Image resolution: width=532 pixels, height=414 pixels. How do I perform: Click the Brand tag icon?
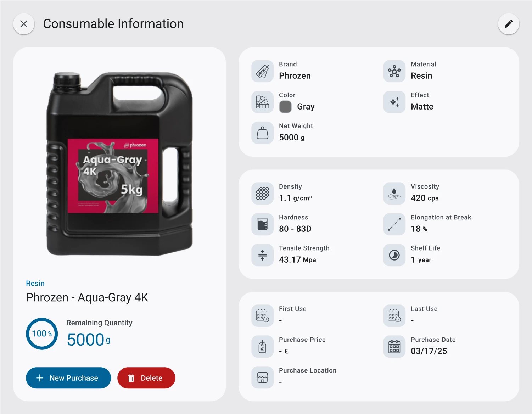pyautogui.click(x=263, y=71)
